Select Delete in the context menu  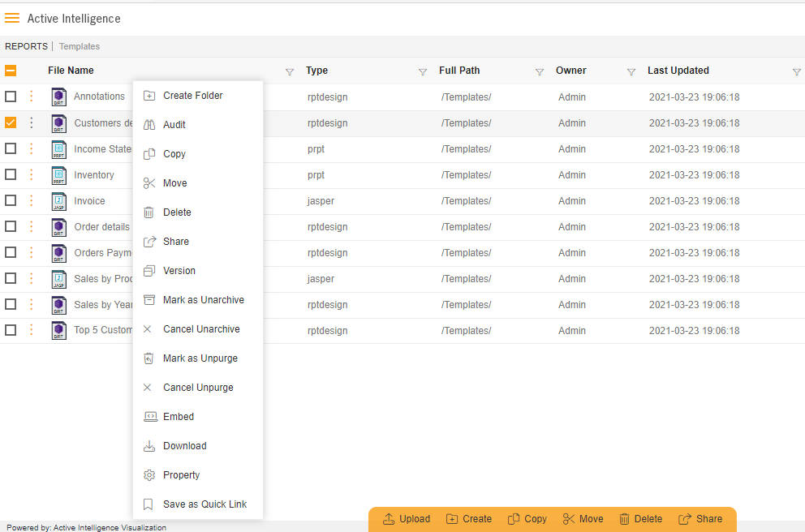[198, 212]
